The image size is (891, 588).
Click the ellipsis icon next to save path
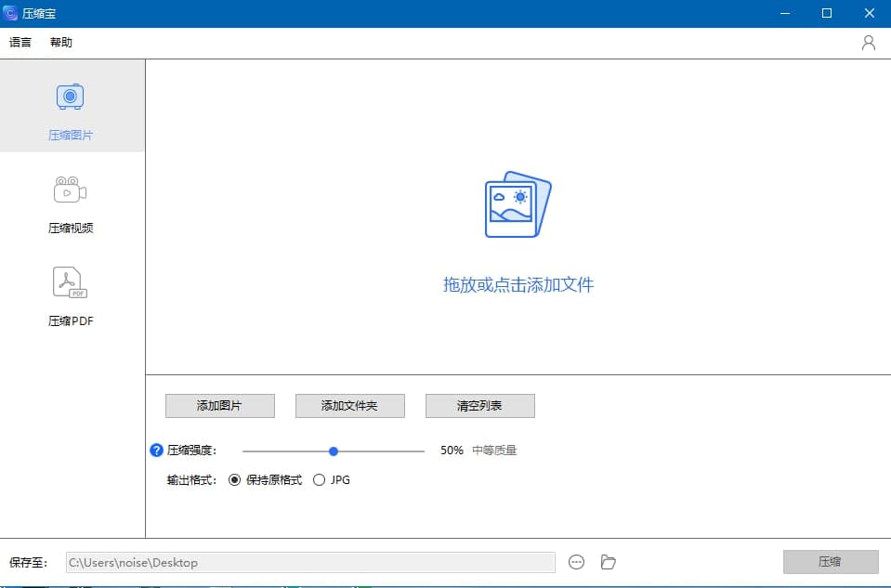point(576,562)
